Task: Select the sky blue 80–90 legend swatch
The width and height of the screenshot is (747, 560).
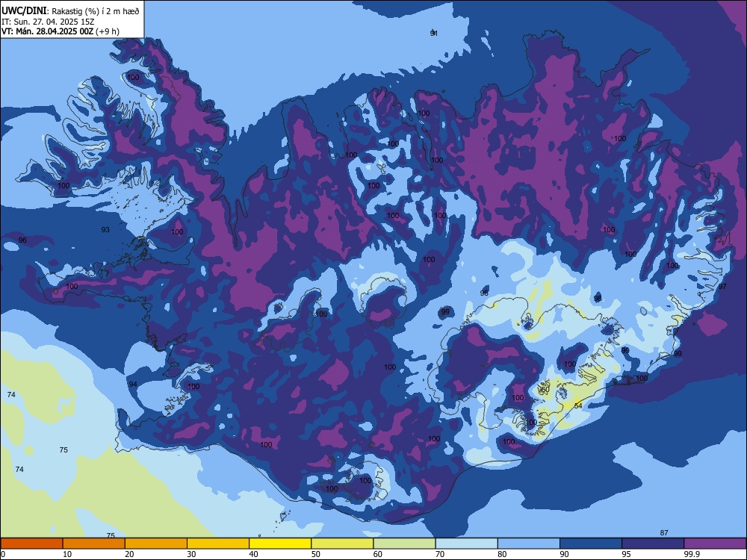Action: tap(529, 544)
